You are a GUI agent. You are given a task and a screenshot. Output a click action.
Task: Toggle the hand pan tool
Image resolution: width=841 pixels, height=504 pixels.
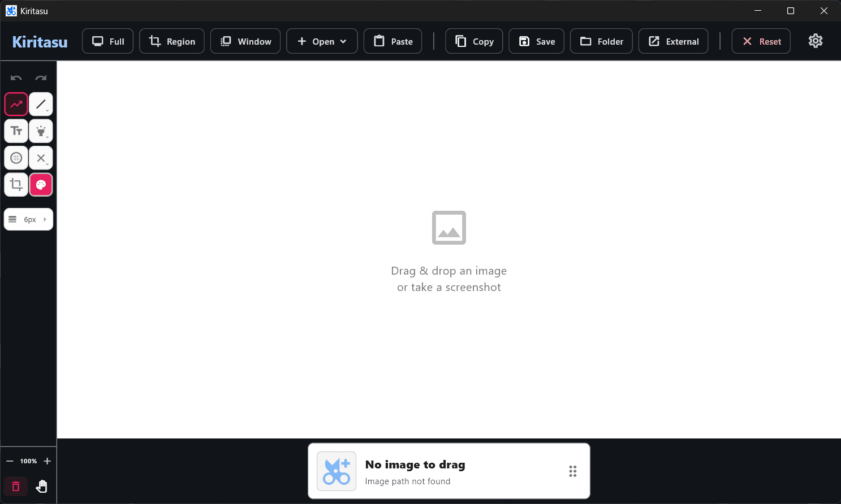tap(41, 486)
